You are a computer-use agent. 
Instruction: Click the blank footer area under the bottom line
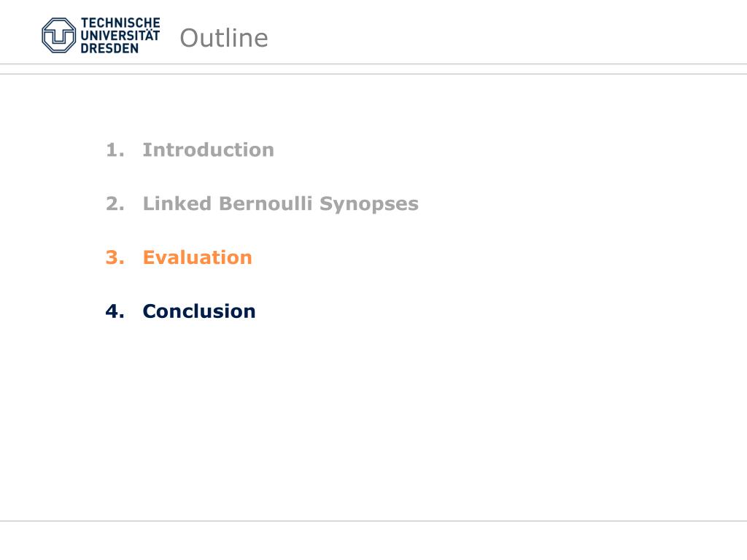pyautogui.click(x=373, y=541)
